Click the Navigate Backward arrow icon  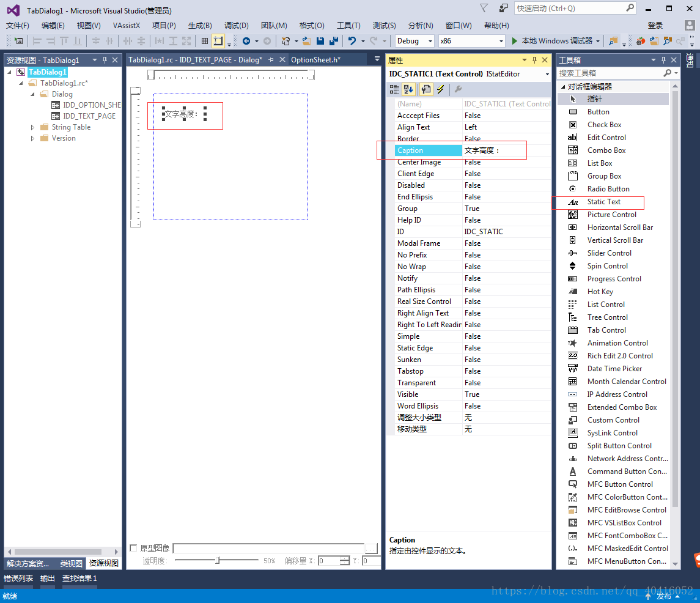tap(246, 41)
